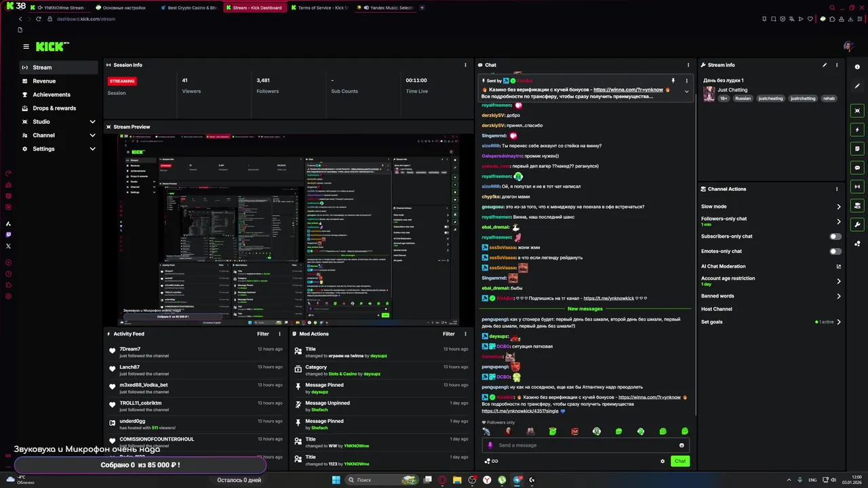This screenshot has width=868, height=488.
Task: Click Windows Start button
Action: point(336,480)
